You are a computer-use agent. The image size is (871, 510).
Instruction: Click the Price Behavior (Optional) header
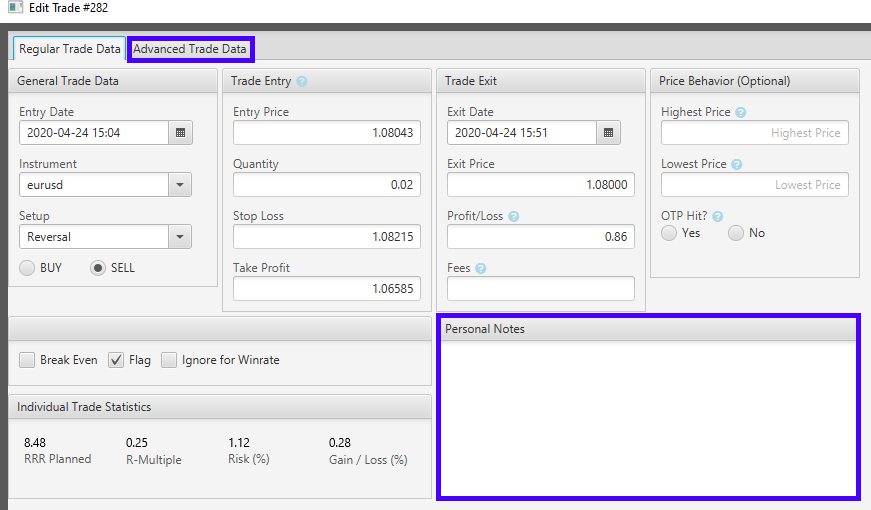[754, 81]
